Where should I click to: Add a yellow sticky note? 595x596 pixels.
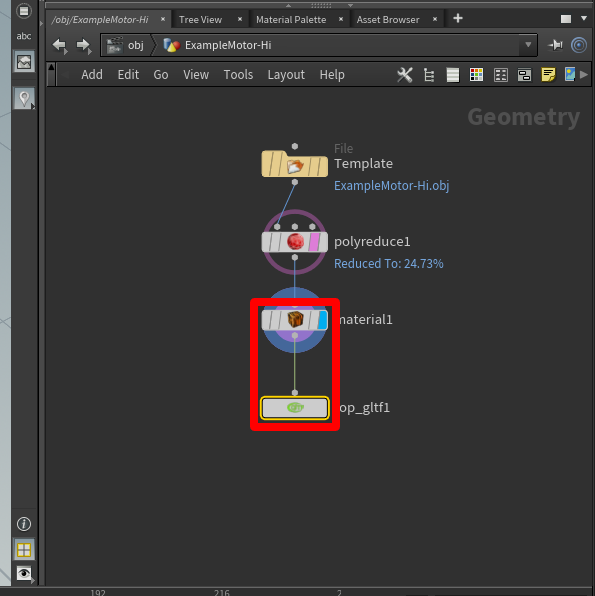[x=548, y=74]
